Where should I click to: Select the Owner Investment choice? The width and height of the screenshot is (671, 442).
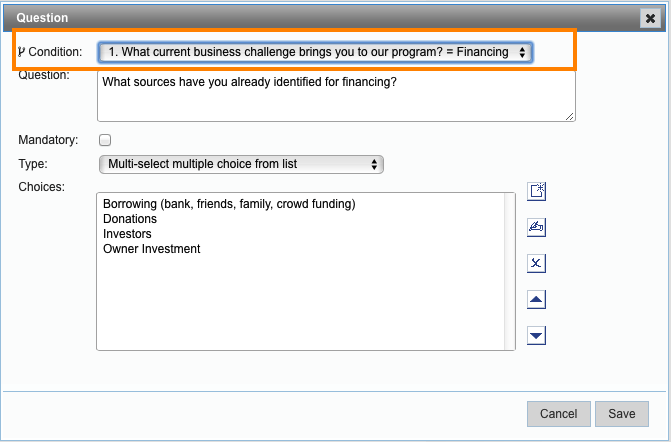(x=151, y=249)
